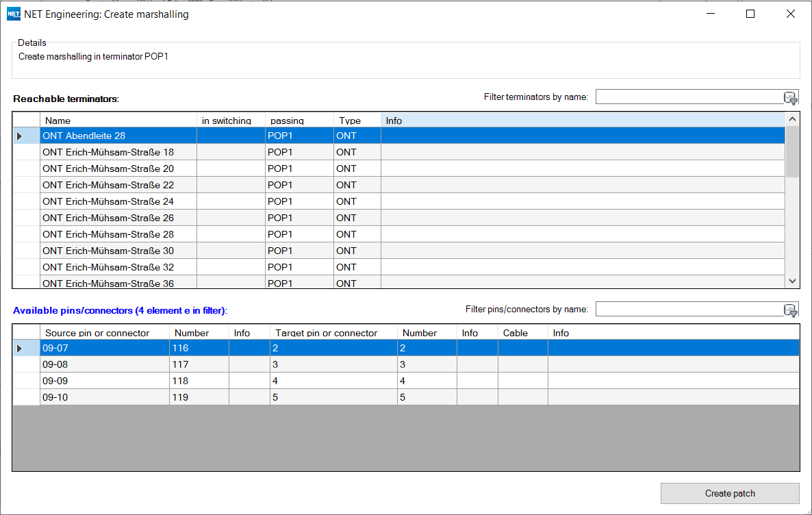The width and height of the screenshot is (812, 515).
Task: Click number cell 119
Action: [x=199, y=397]
